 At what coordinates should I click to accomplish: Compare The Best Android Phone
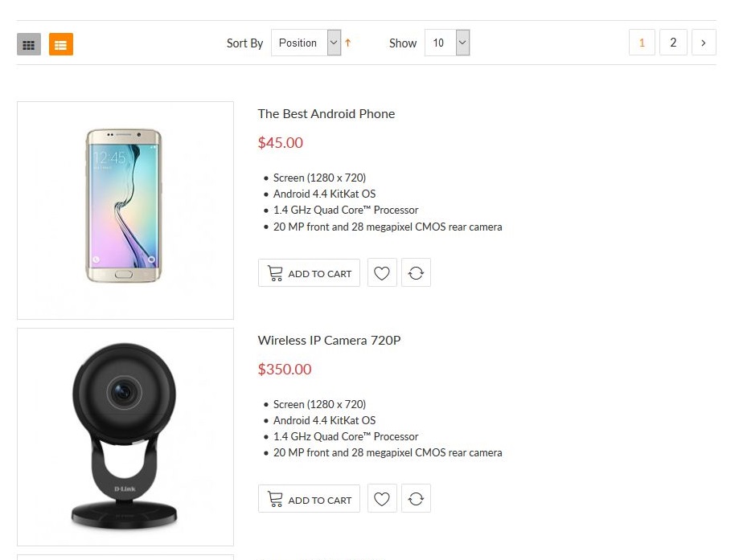pos(416,273)
